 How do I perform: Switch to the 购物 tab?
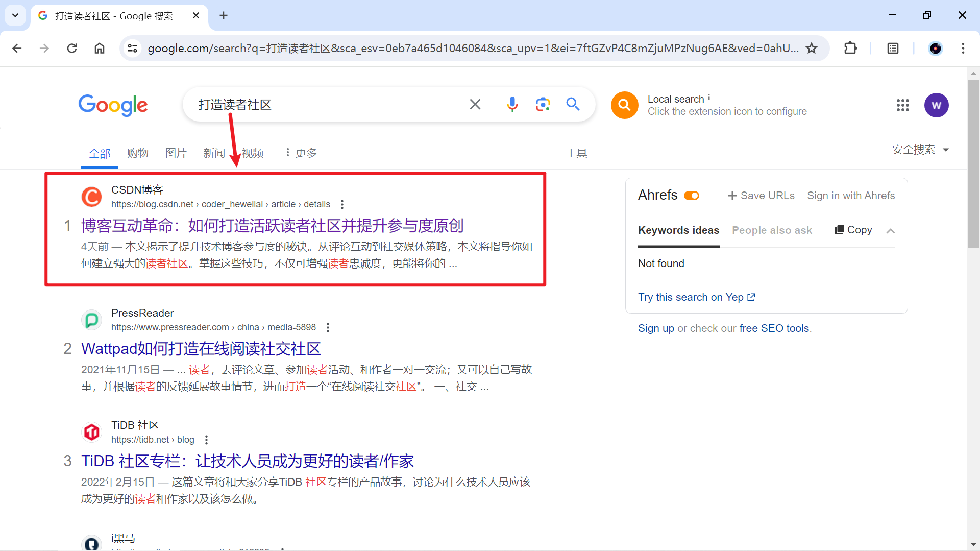[x=137, y=153]
